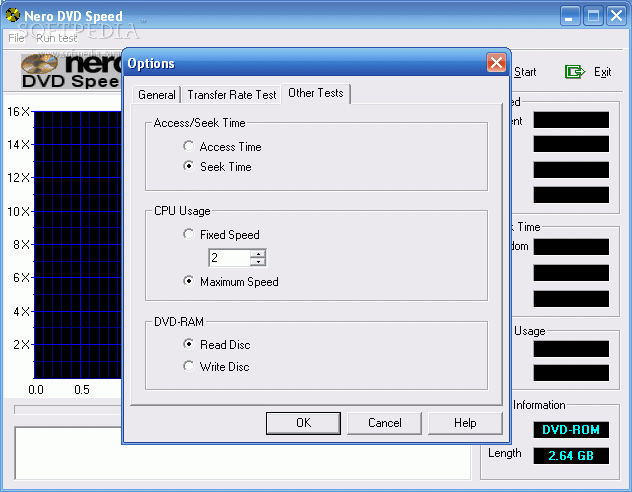Open Help from the Options dialog
The image size is (632, 492).
[x=465, y=423]
